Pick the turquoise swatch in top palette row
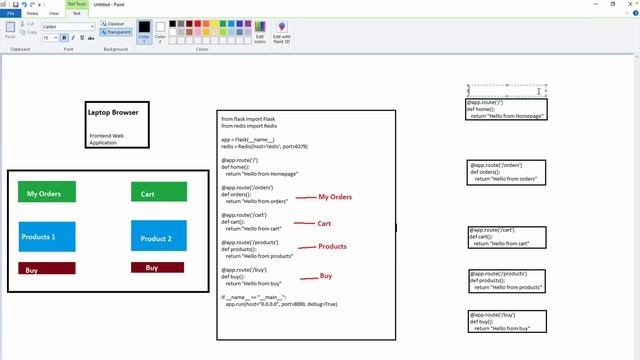Image resolution: width=640 pixels, height=360 pixels. click(231, 24)
